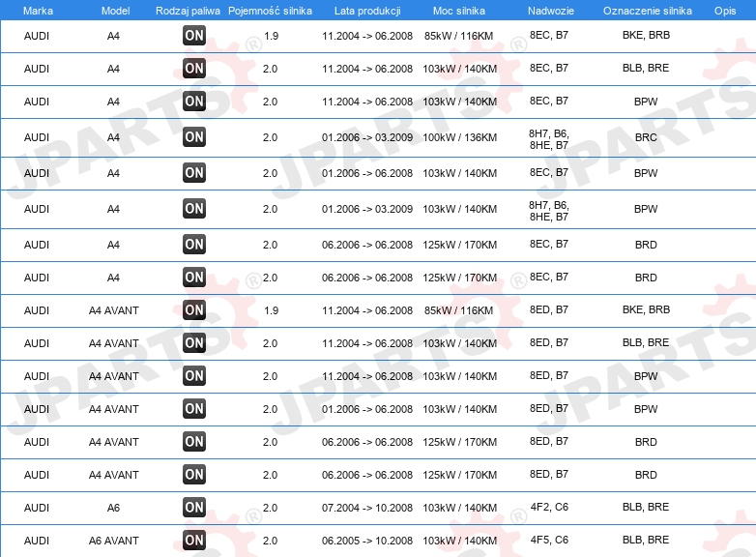Screen dimensions: 756x557
Task: Click the Opis column header
Action: tap(725, 11)
